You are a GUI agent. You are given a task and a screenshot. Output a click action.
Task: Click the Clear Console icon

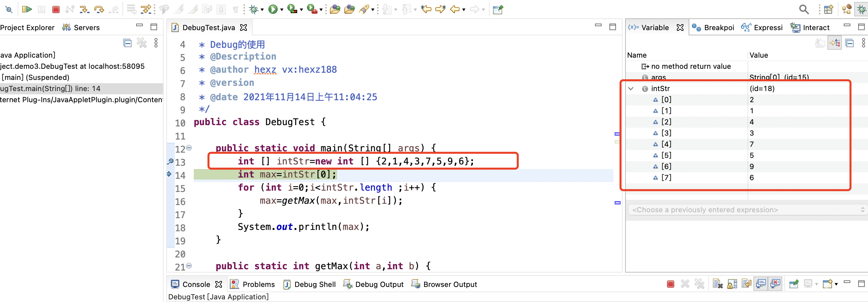[x=718, y=284]
